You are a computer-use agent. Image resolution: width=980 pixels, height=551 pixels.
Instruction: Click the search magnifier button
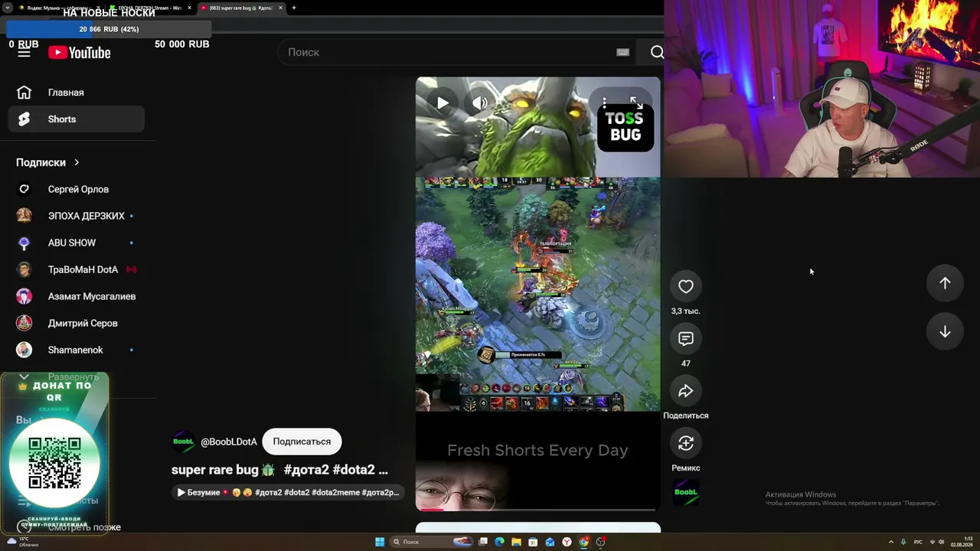pyautogui.click(x=657, y=52)
